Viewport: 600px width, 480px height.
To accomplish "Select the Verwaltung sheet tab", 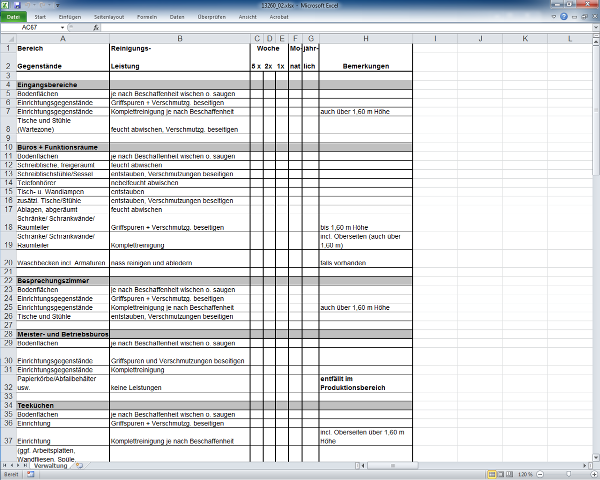I will [x=50, y=466].
